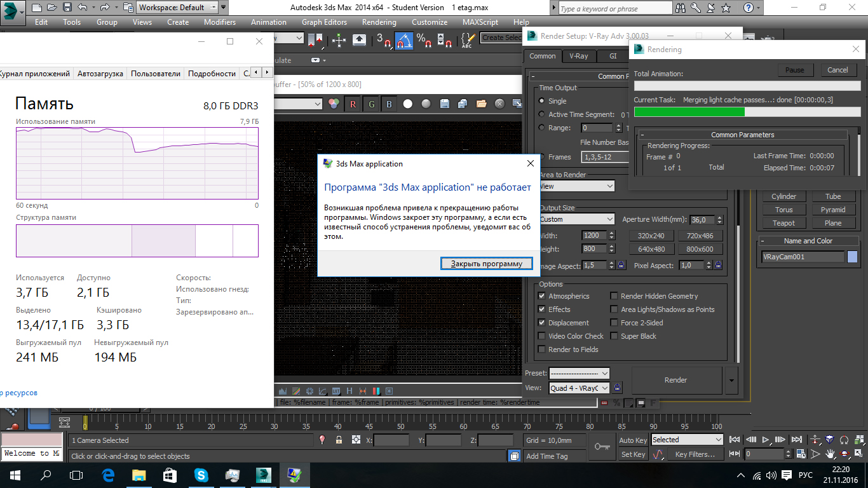The height and width of the screenshot is (488, 868).
Task: Select the Angle Snap toggle in toolbar
Action: [403, 40]
